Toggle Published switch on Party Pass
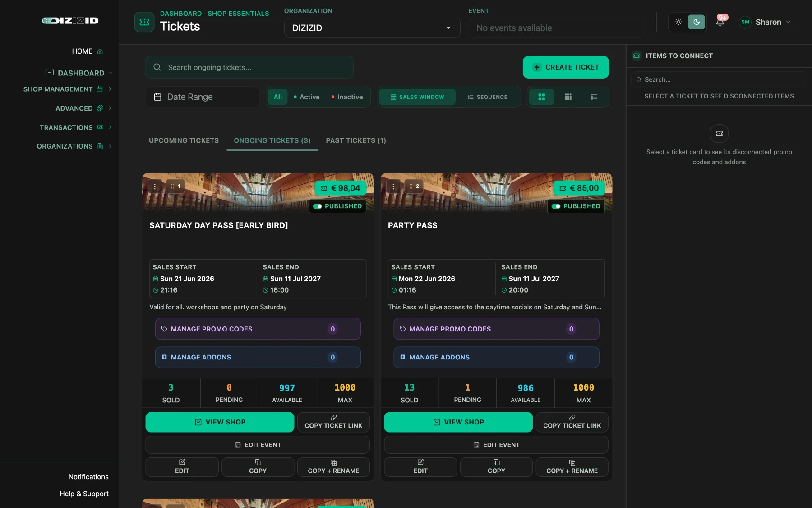 [x=556, y=206]
